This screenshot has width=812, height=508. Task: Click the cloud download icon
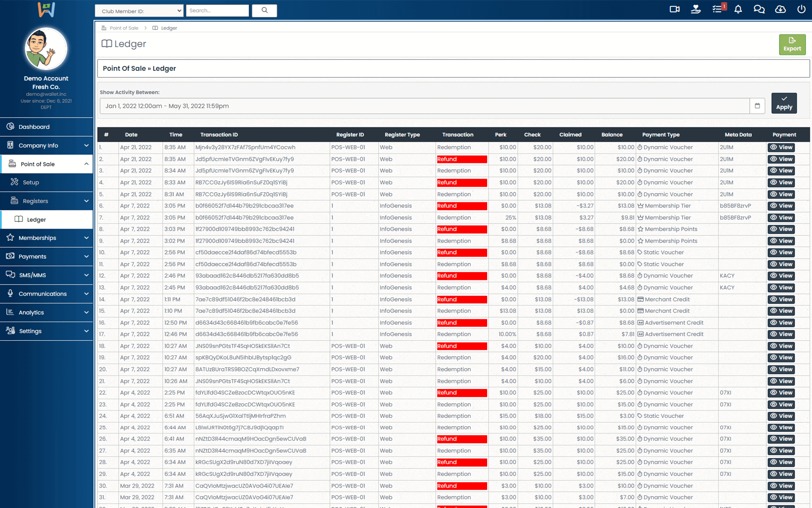click(780, 9)
